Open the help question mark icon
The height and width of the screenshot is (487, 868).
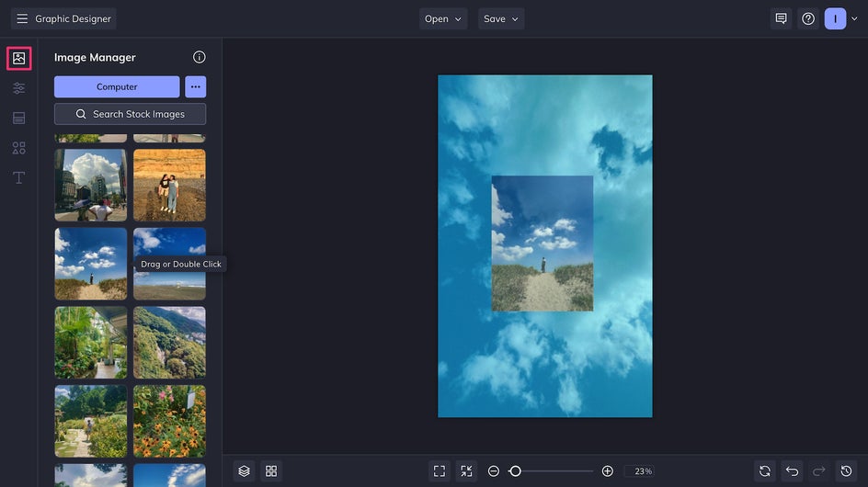(x=808, y=18)
